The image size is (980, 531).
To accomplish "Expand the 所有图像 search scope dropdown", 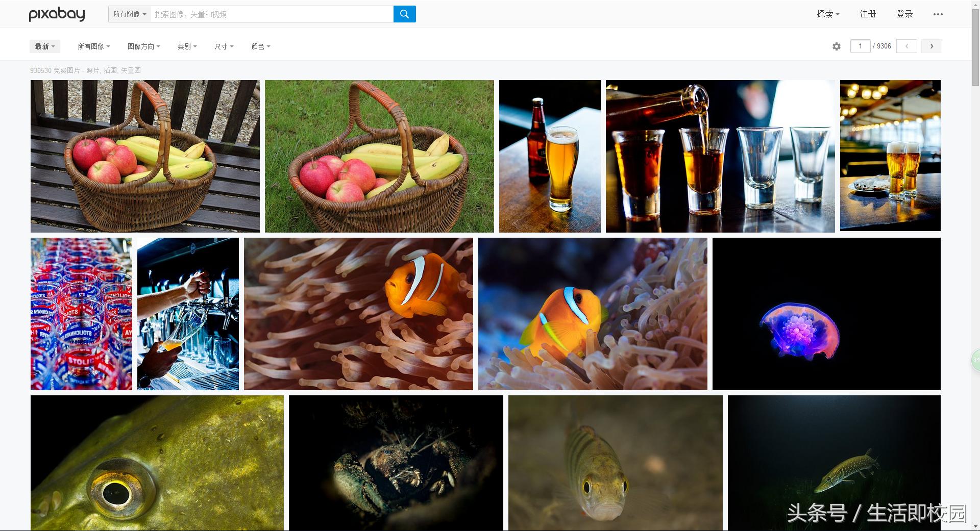I will click(x=130, y=14).
